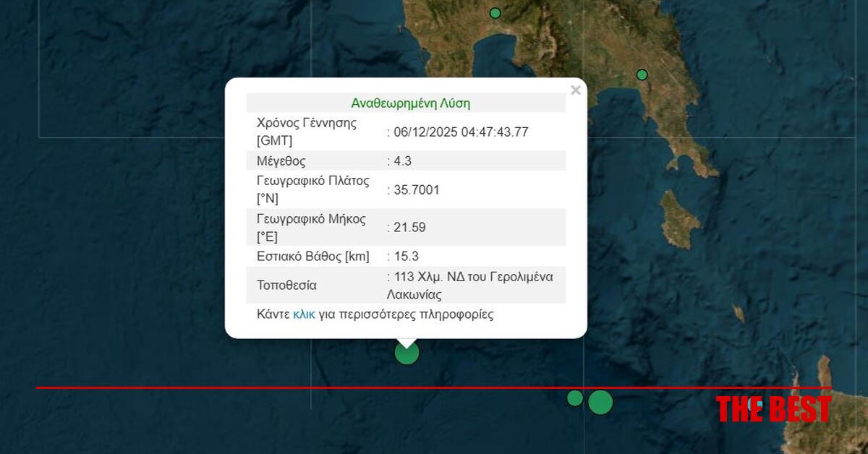The width and height of the screenshot is (868, 454).
Task: Click the 'Μέγεθος' row label
Action: click(281, 160)
